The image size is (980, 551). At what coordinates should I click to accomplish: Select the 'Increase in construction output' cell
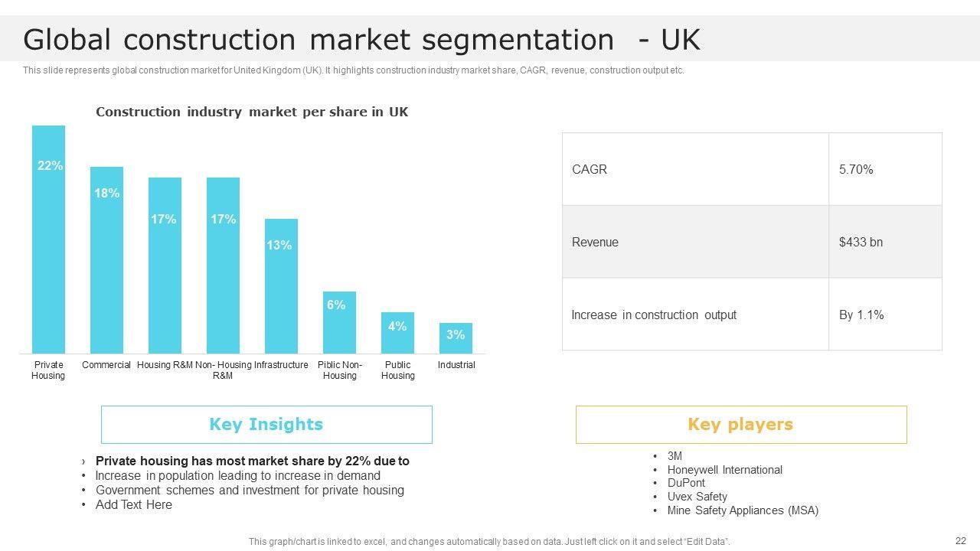695,315
